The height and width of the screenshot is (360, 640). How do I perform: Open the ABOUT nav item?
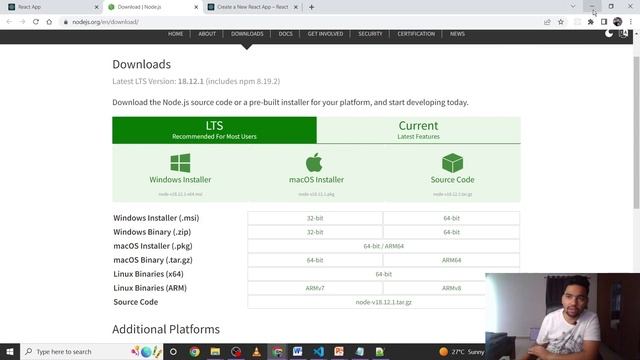(x=207, y=34)
